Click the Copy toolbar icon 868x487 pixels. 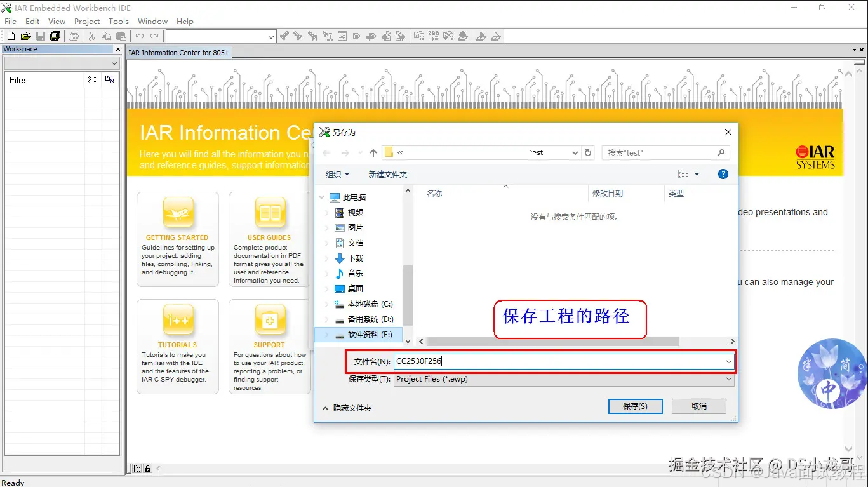106,36
